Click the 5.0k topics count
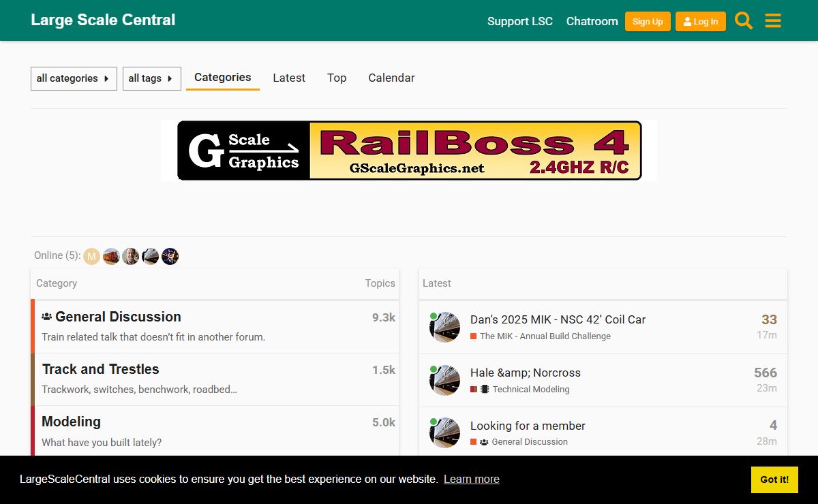Viewport: 818px width, 504px height. [x=384, y=422]
